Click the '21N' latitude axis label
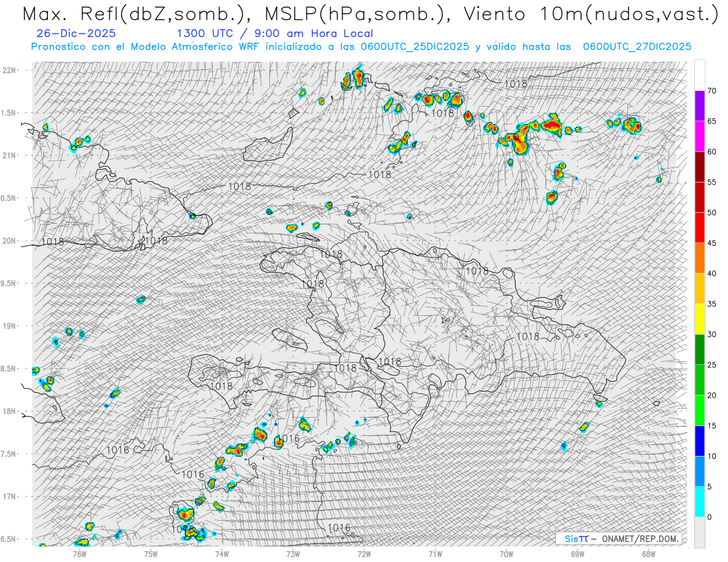 pyautogui.click(x=10, y=155)
